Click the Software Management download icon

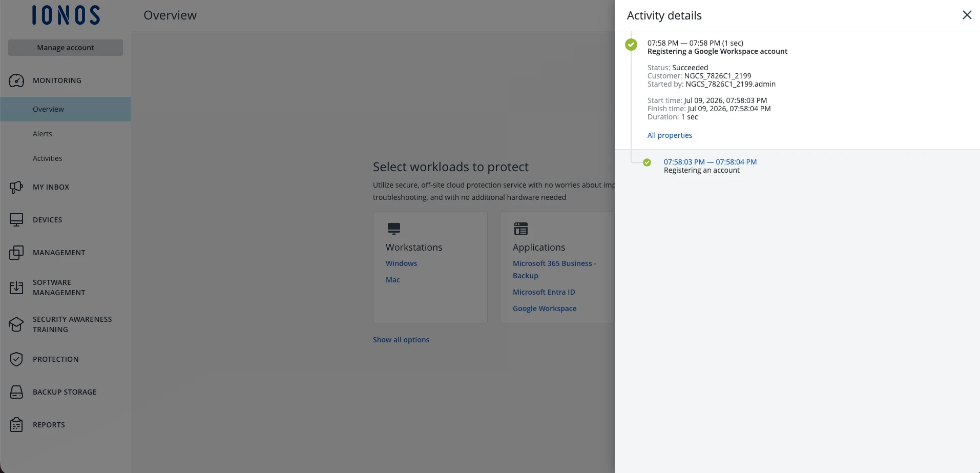[16, 287]
